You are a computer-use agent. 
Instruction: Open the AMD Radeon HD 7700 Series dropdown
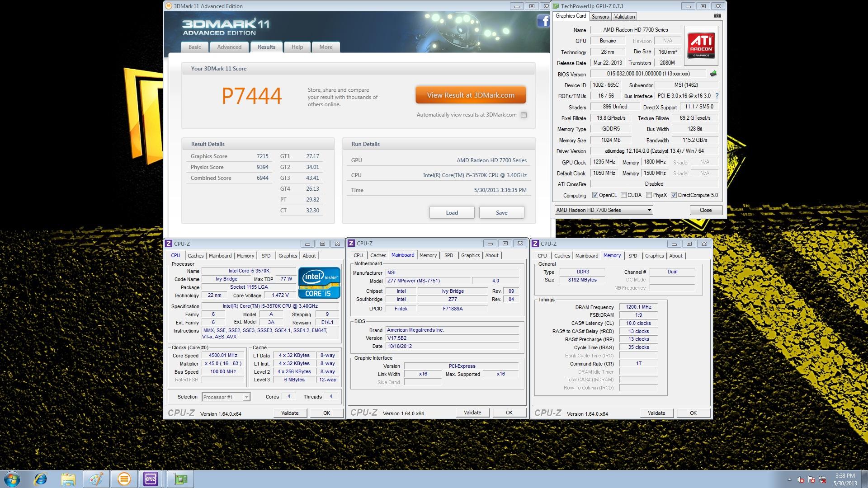(x=604, y=210)
